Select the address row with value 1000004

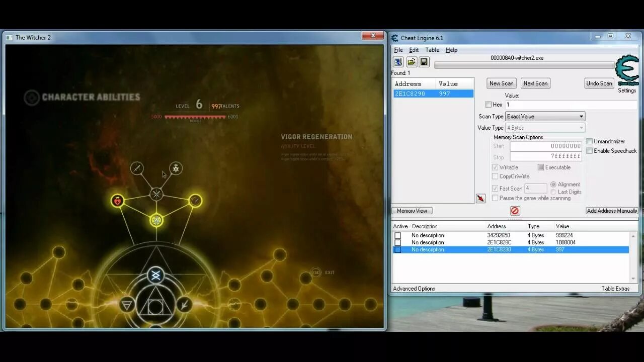point(511,242)
